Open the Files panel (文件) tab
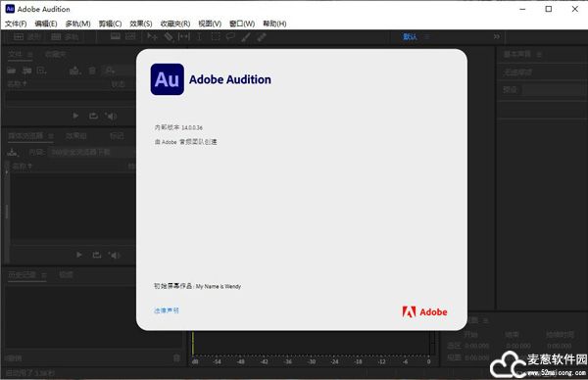588x380 pixels. (15, 54)
